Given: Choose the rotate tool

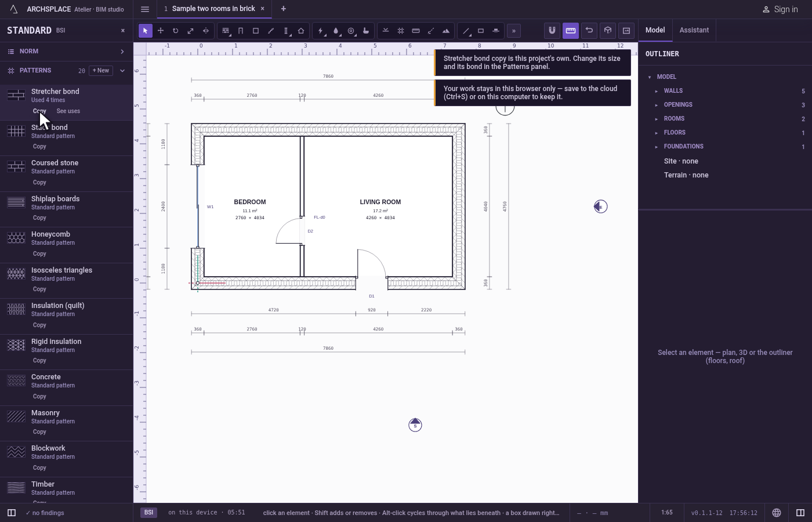Looking at the screenshot, I should coord(176,31).
